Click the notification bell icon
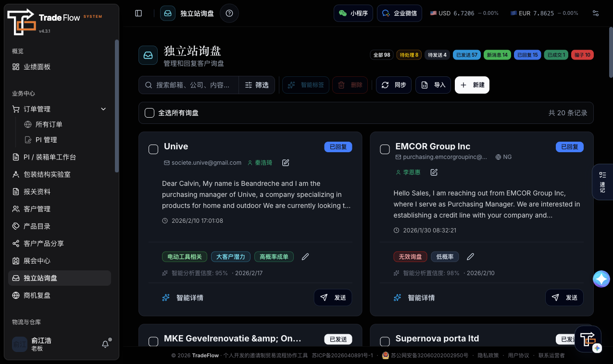This screenshot has width=613, height=364. [105, 344]
